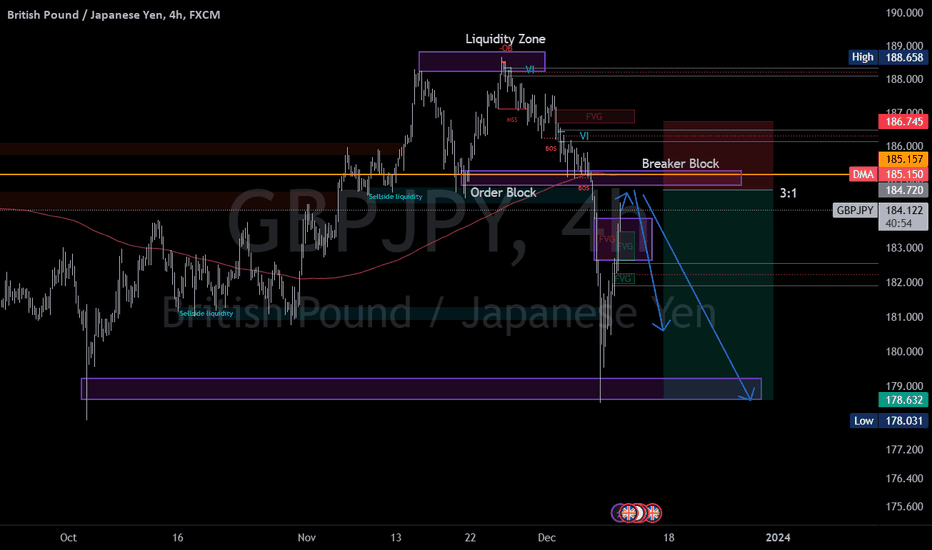This screenshot has width=932, height=550.
Task: Click the 183.000 price axis tick
Action: [904, 248]
